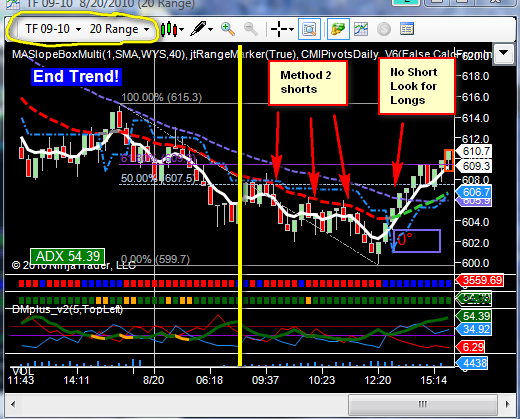Click the 15:14 time axis label
520x419 pixels.
click(433, 380)
